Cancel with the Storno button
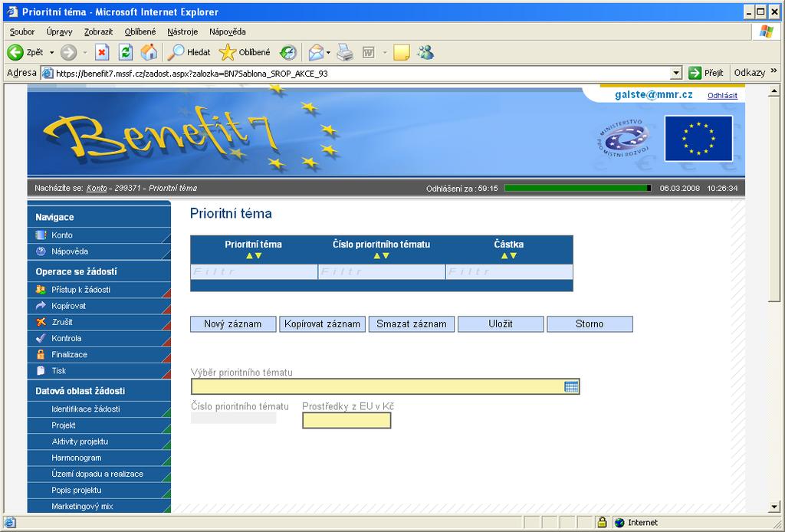This screenshot has width=785, height=532. click(x=590, y=323)
